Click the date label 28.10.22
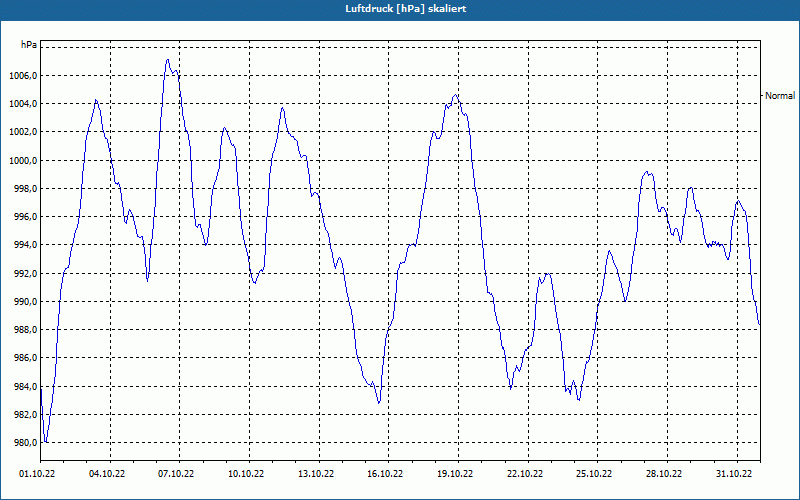The height and width of the screenshot is (500, 800). (x=664, y=474)
